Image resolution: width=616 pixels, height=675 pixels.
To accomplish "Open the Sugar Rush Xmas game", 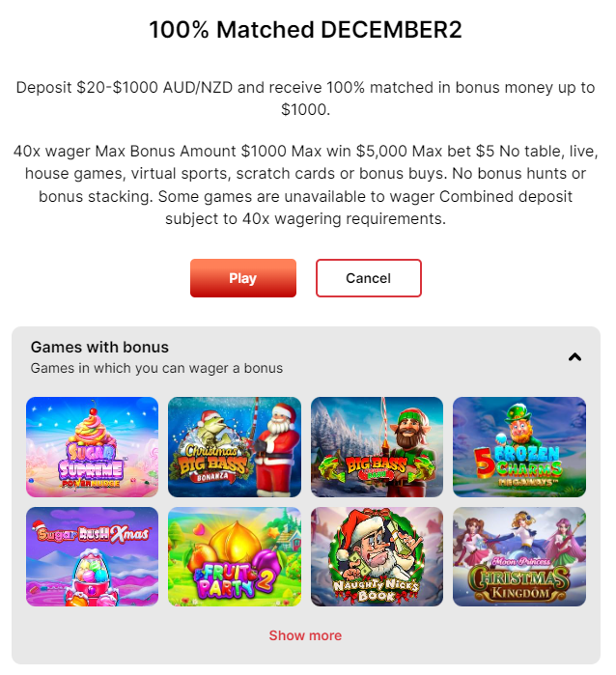I will tap(92, 556).
